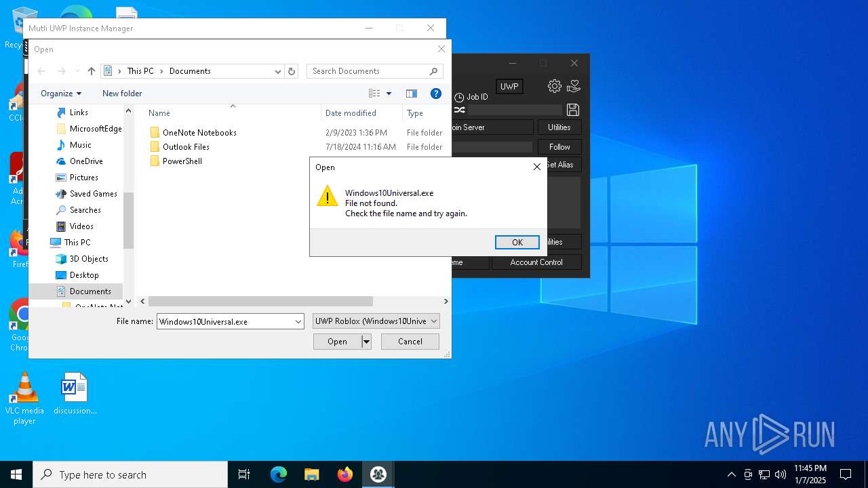Click the Open button in file dialog
Screen dimensions: 868x488
337,342
